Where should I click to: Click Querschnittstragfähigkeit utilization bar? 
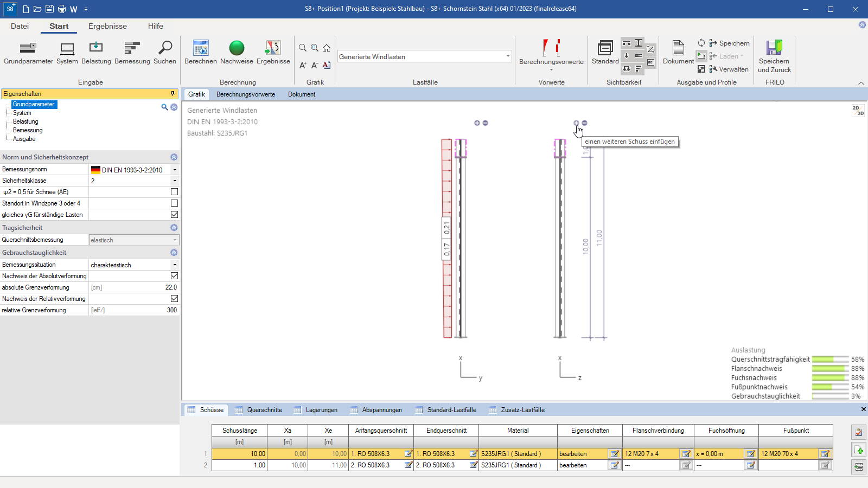(830, 359)
